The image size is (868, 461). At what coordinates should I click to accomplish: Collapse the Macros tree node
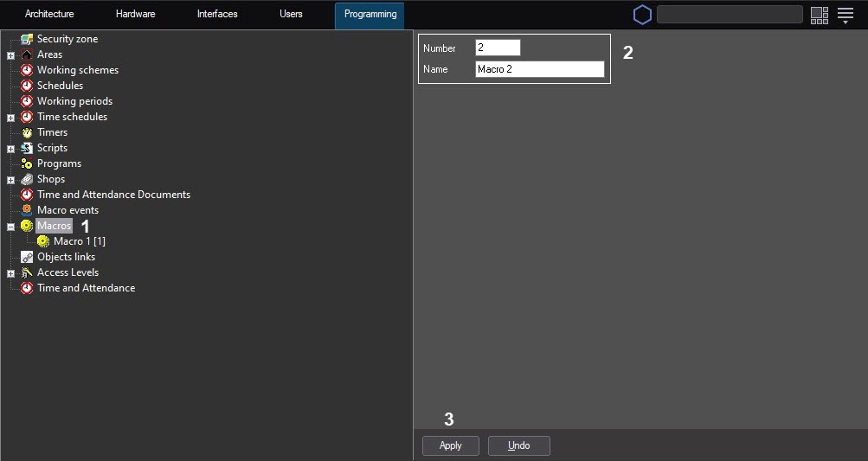click(x=10, y=227)
